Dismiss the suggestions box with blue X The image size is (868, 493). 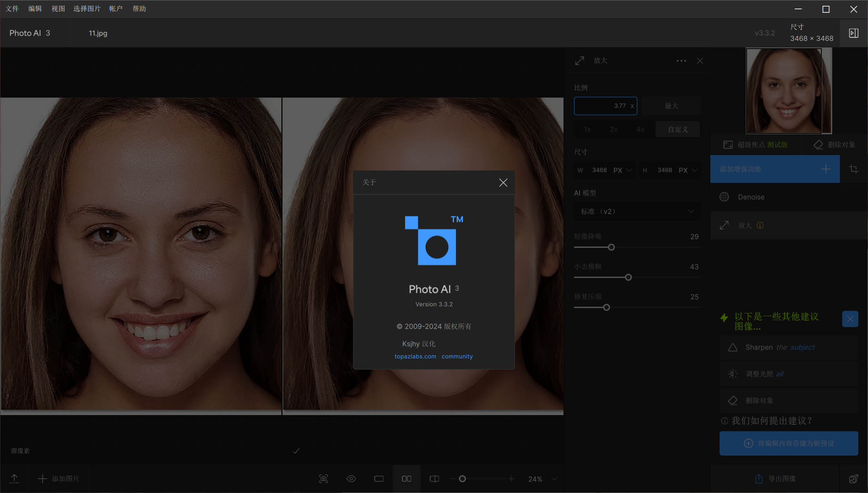pos(850,319)
